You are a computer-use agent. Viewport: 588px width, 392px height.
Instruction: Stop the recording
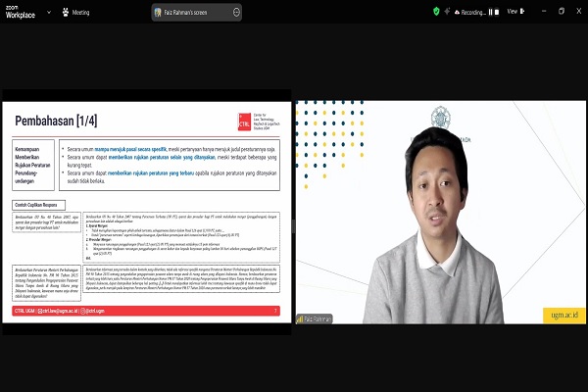[x=497, y=13]
